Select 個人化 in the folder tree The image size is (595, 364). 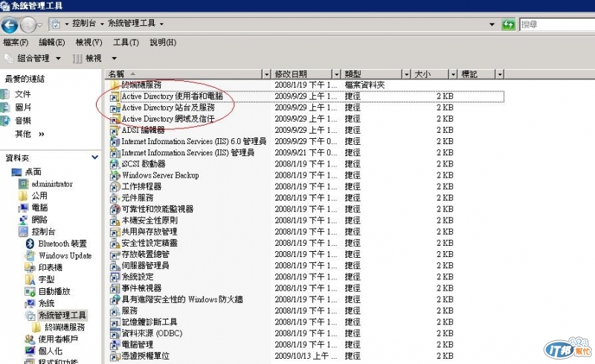point(50,351)
